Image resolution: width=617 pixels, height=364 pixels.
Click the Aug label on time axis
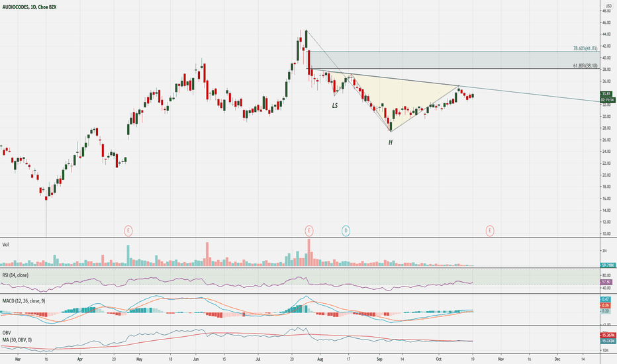[320, 359]
